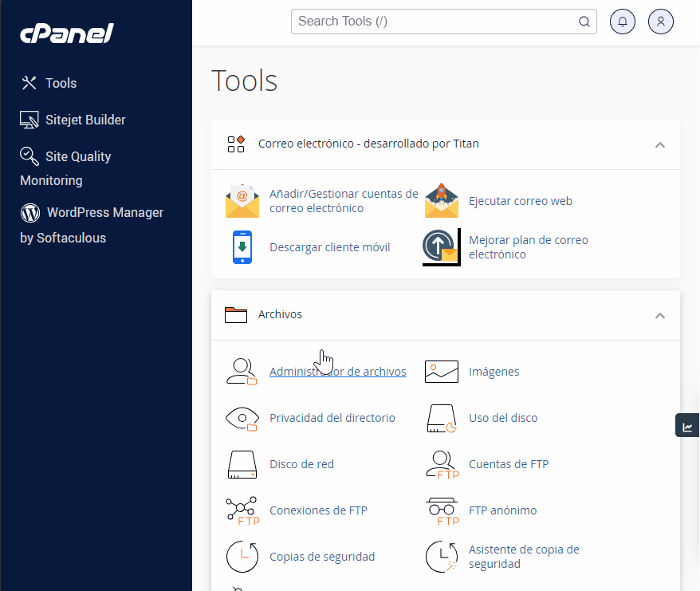Click the rocket webmail icon
The height and width of the screenshot is (591, 700).
(442, 200)
